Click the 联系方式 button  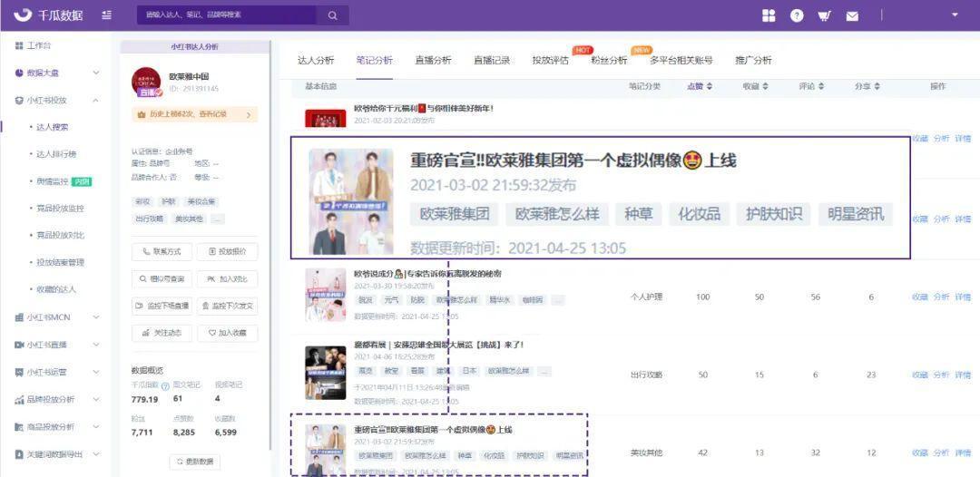[162, 251]
